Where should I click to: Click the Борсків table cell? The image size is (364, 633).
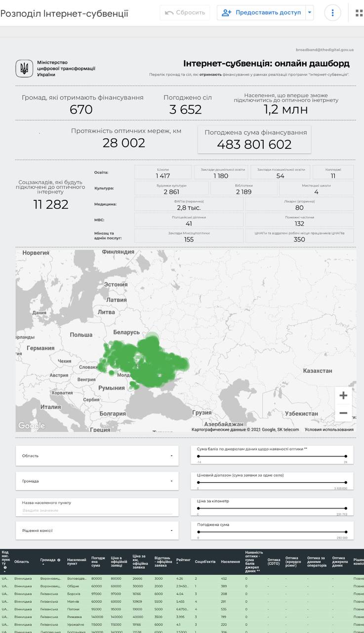pos(74,593)
